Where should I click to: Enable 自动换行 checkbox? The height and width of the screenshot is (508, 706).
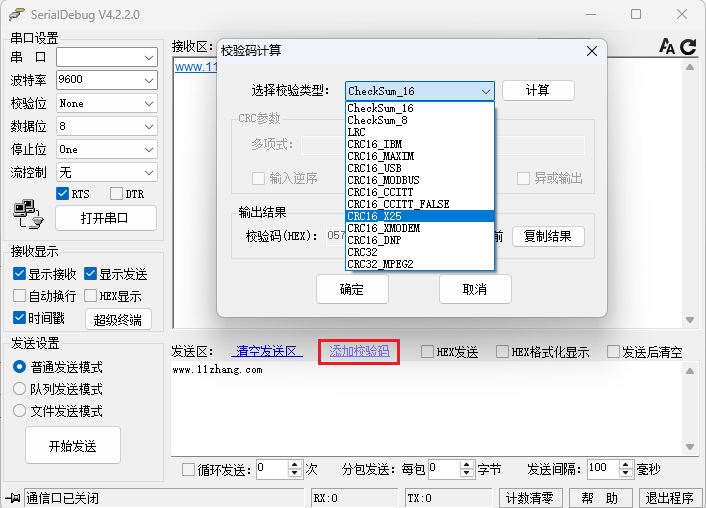19,296
